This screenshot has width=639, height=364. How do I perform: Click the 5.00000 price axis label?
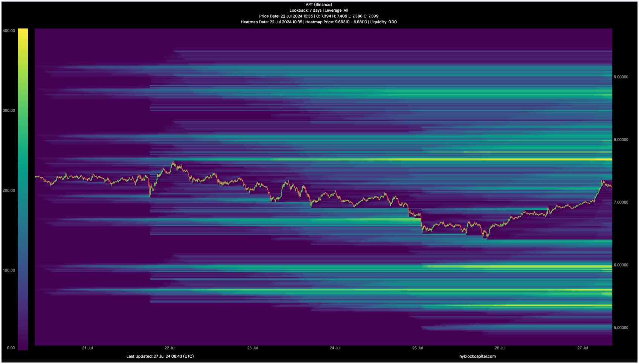(621, 328)
